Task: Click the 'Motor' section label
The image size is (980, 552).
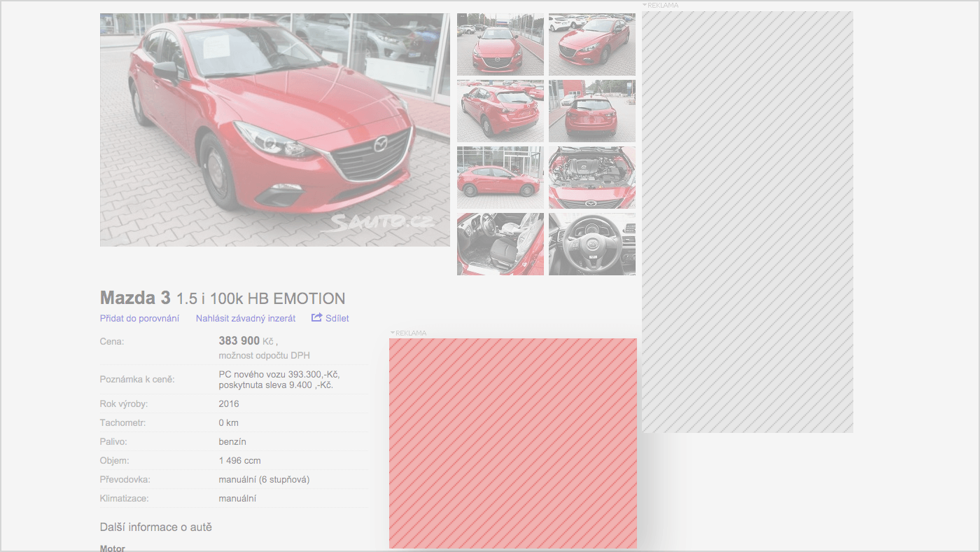Action: [x=113, y=548]
